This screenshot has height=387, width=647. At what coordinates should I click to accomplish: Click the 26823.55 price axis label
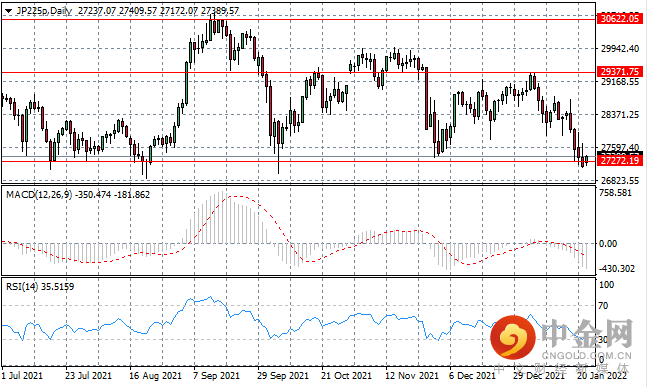pyautogui.click(x=620, y=180)
